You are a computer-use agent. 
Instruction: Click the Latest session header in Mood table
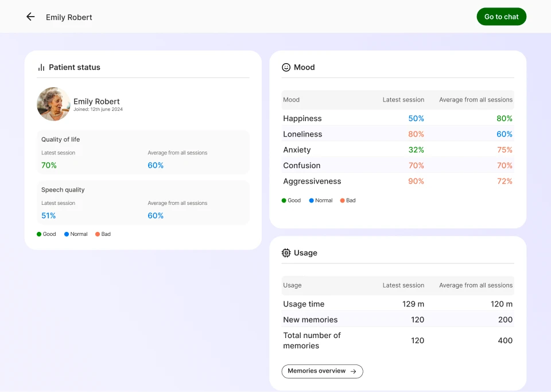(x=403, y=99)
